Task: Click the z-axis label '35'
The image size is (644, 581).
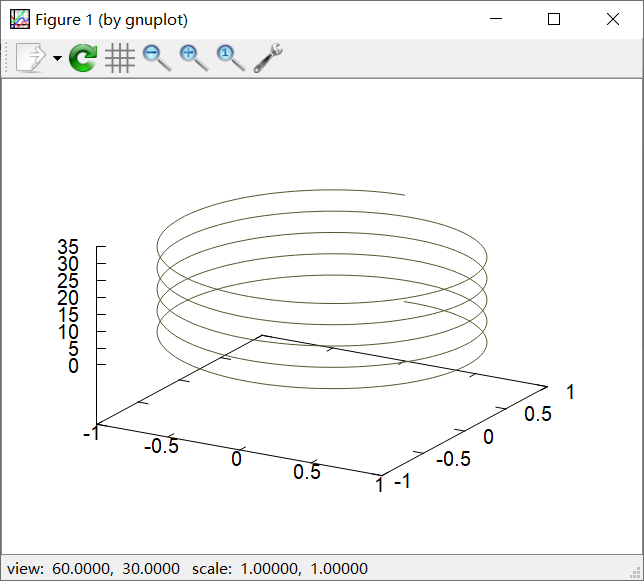Action: (68, 247)
